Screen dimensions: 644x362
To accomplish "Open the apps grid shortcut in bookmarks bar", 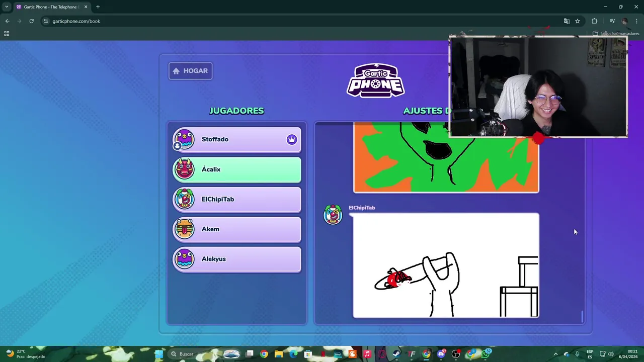I will 7,34.
